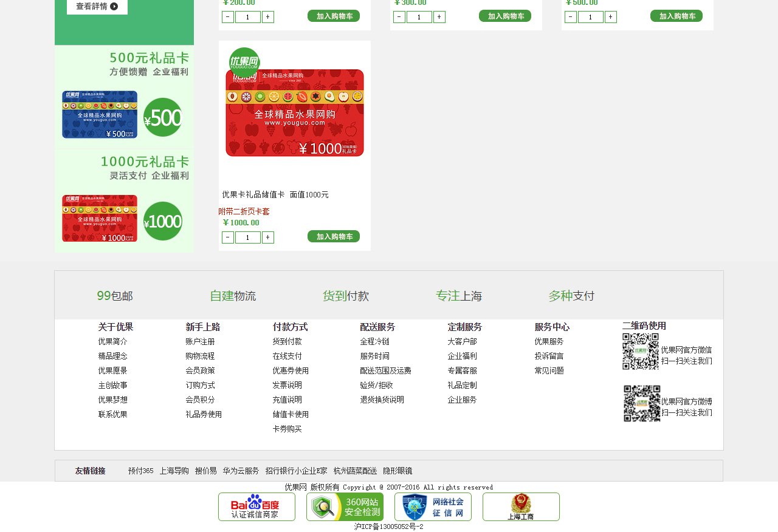The height and width of the screenshot is (532, 778).
Task: Add the 1000 yuan gift card to cart
Action: coord(333,237)
